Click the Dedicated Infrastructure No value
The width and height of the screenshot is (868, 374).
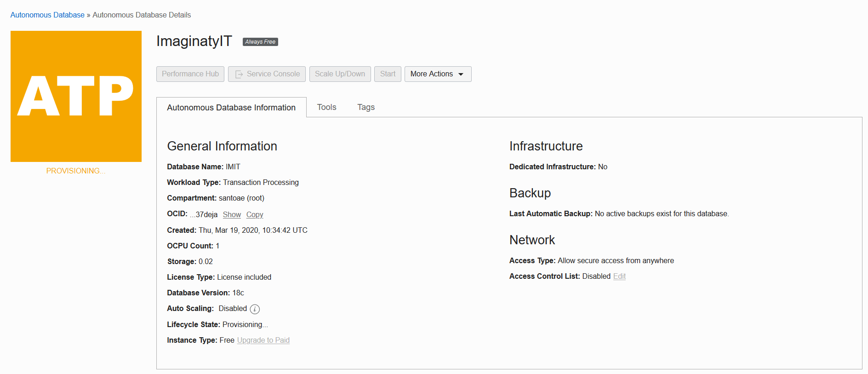(603, 167)
